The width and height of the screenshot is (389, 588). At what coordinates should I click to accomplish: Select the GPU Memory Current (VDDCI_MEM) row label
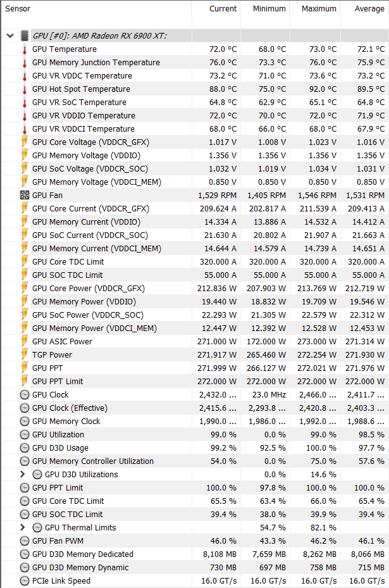[97, 249]
